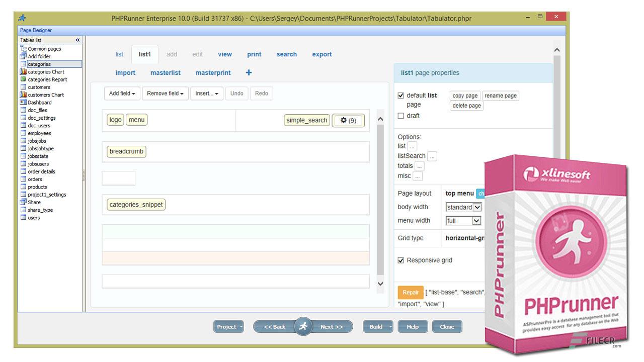The width and height of the screenshot is (644, 362).
Task: Switch to the list1 page tab
Action: pos(144,54)
